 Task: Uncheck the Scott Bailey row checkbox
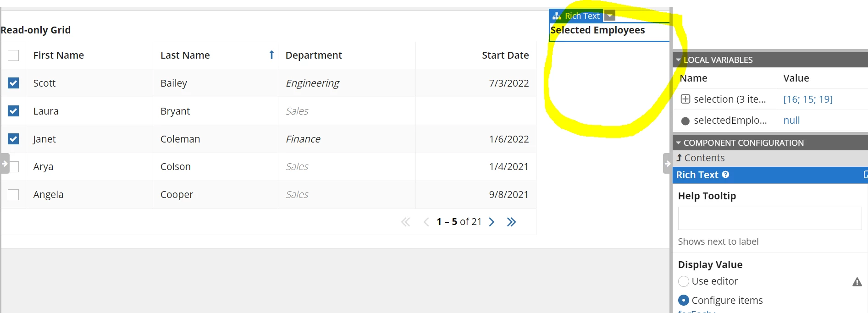tap(13, 83)
